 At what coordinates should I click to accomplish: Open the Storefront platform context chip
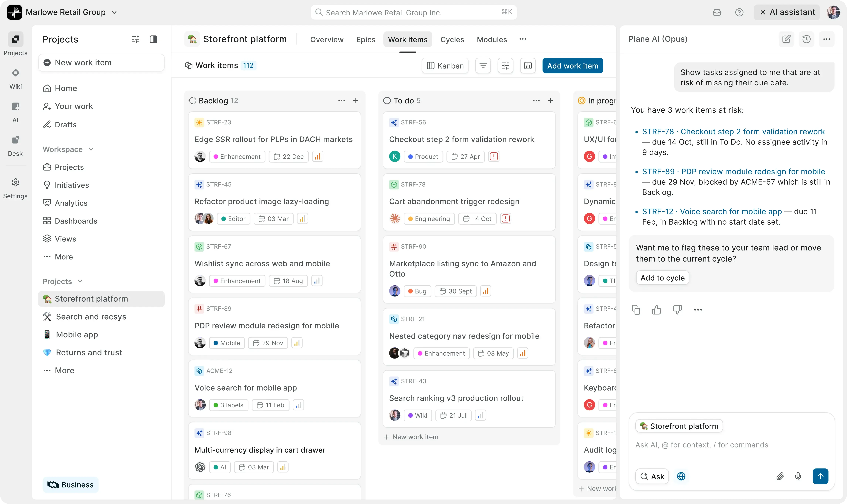coord(679,426)
